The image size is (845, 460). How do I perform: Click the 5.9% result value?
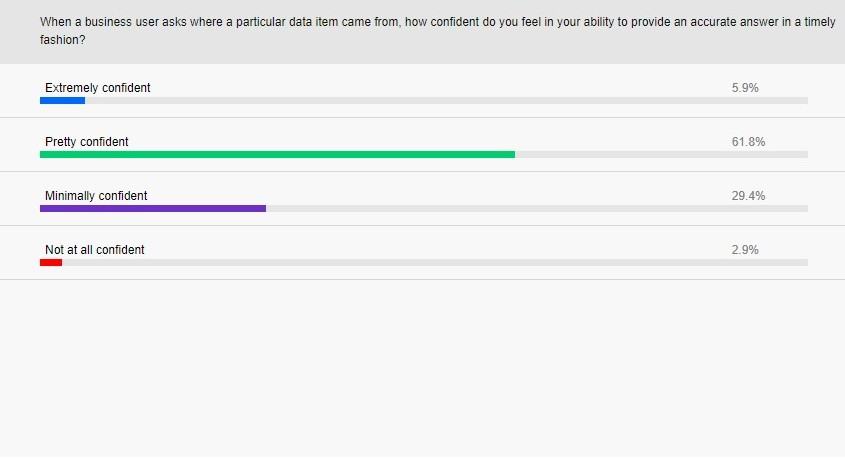[745, 88]
